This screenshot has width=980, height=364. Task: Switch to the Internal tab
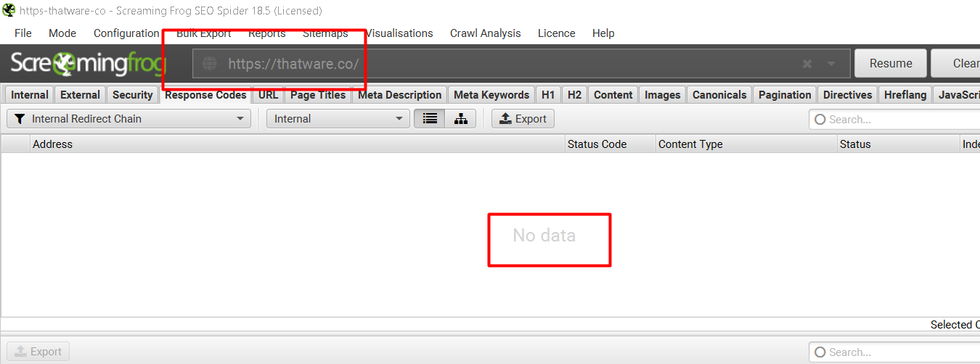tap(30, 95)
